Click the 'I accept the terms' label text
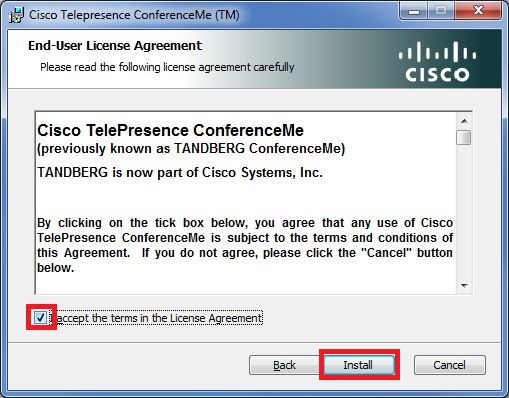The image size is (509, 398). click(x=159, y=318)
